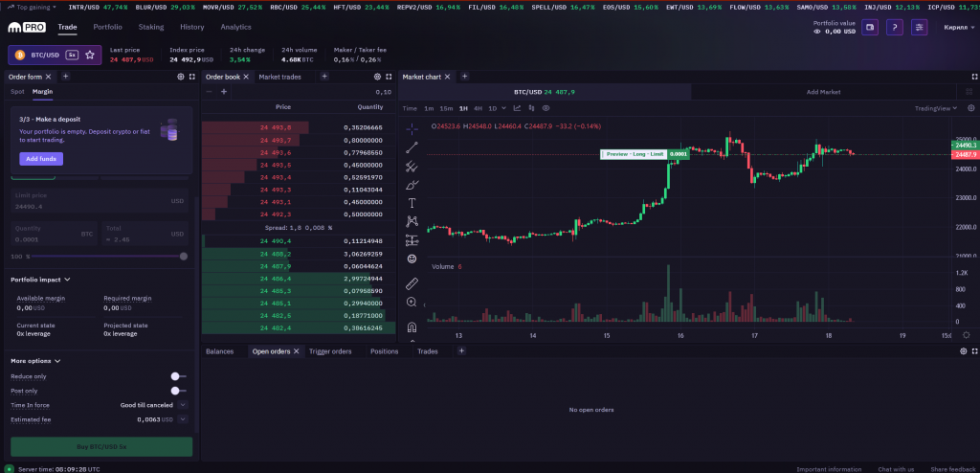980x473 pixels.
Task: Select the trend line drawing tool
Action: point(412,147)
